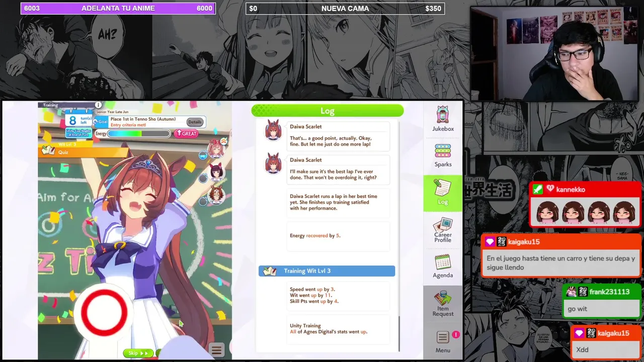Click the kannekko username in chat

click(x=571, y=190)
